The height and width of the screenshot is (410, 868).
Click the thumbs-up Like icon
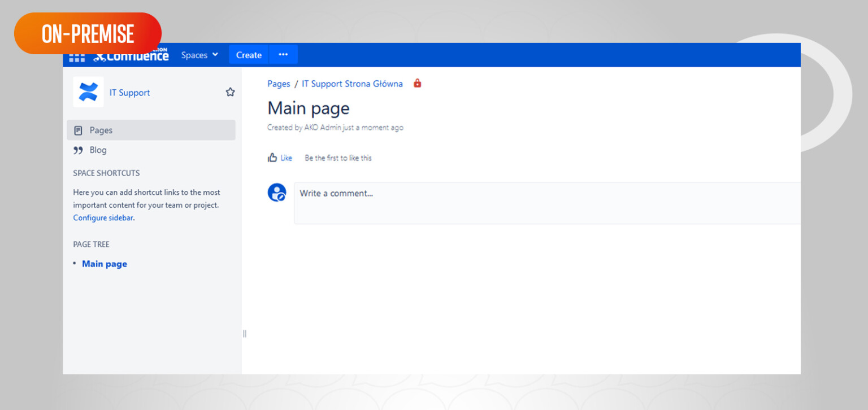pyautogui.click(x=272, y=158)
